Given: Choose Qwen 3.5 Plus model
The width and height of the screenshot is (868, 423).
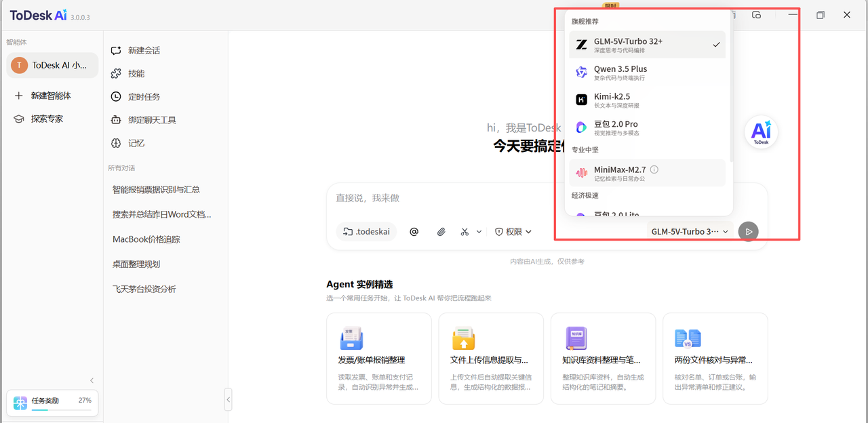Looking at the screenshot, I should (648, 73).
